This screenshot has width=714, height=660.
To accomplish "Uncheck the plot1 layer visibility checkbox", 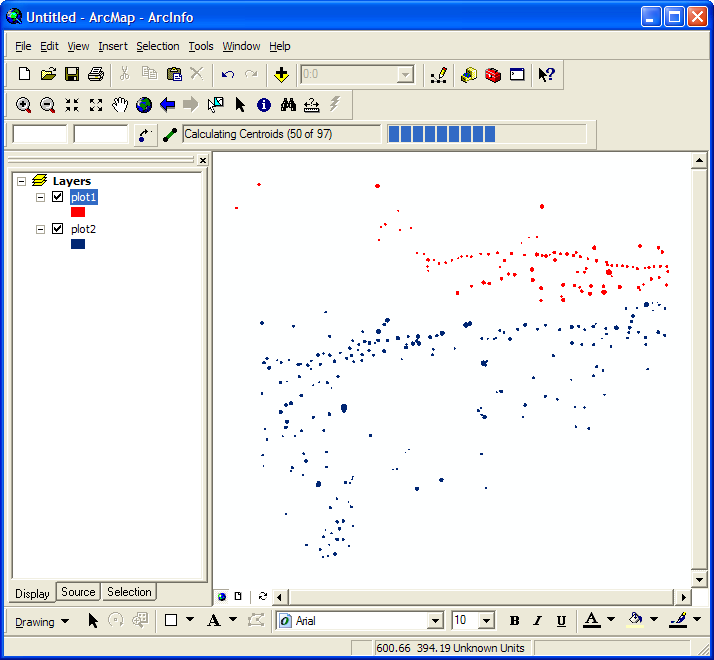I will tap(57, 197).
